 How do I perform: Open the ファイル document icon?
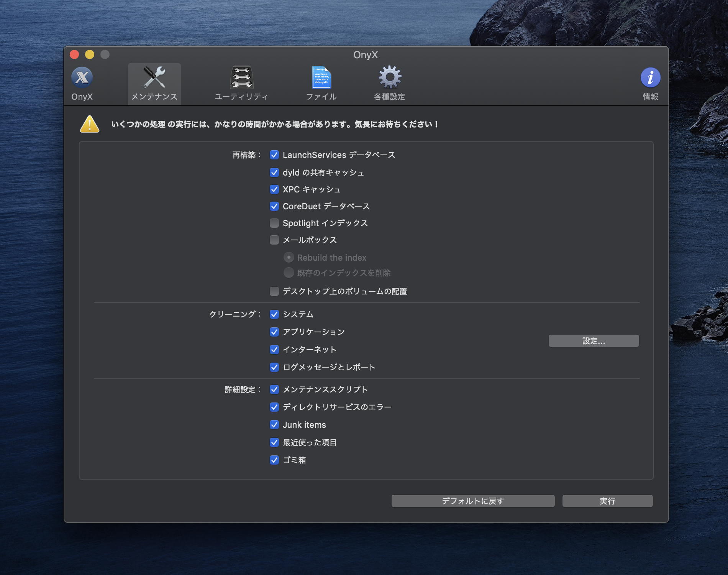click(321, 78)
